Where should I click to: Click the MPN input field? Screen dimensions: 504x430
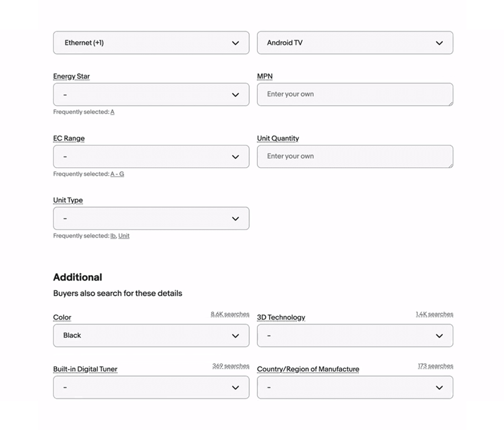point(355,94)
